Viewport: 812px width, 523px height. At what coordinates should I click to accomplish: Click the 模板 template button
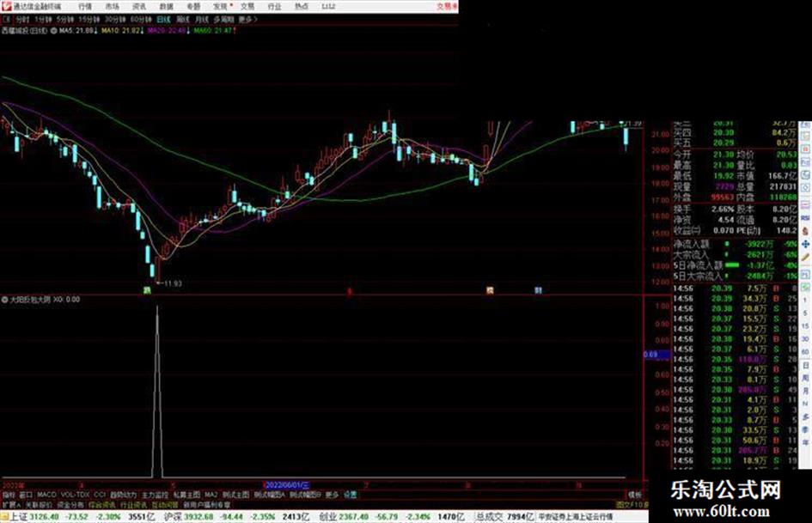634,495
